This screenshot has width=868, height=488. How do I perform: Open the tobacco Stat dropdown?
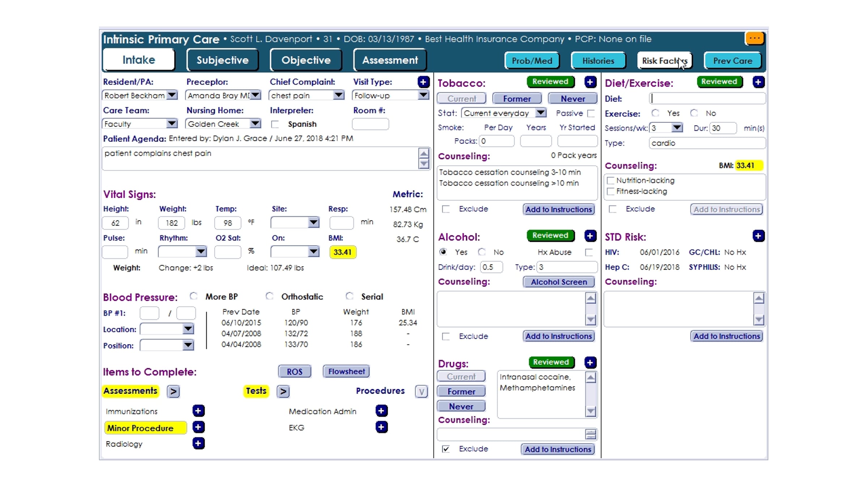click(x=540, y=113)
